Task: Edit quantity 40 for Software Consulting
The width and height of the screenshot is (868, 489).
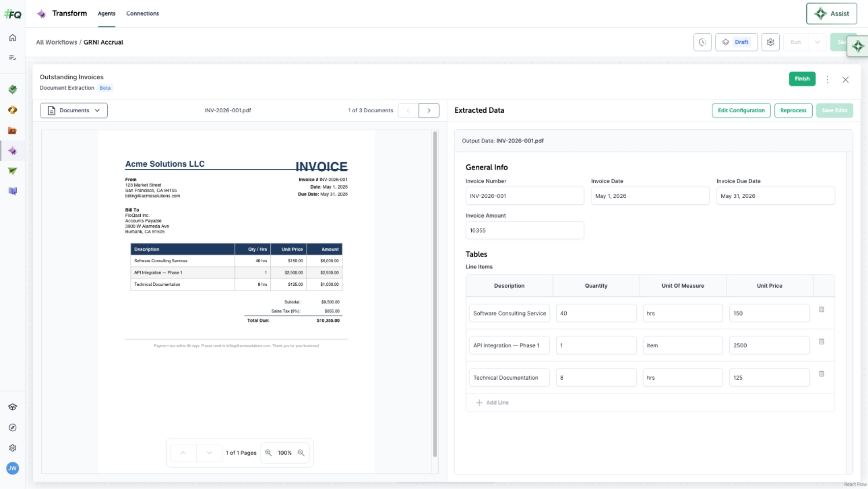Action: click(596, 313)
